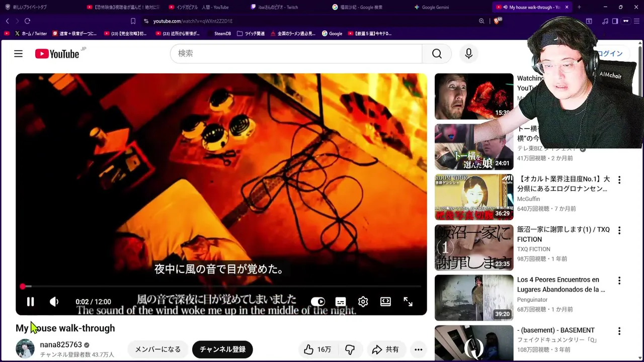The width and height of the screenshot is (644, 362).
Task: Switch to 福田沙紀 Google 検索 tab
Action: pyautogui.click(x=367, y=7)
